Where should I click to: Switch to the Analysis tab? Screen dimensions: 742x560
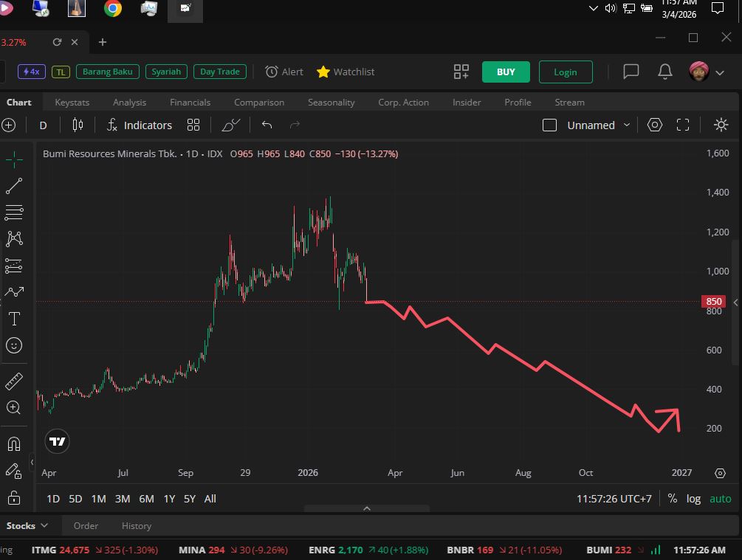pyautogui.click(x=130, y=102)
